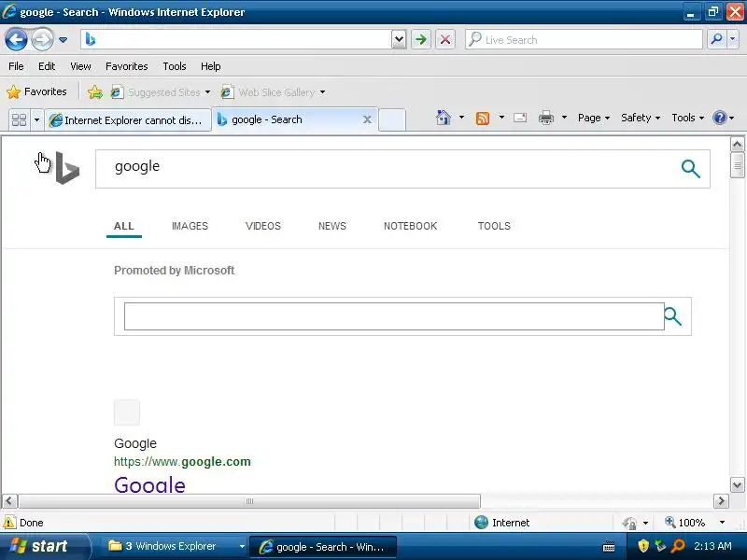Click the promoted empty search field
Image resolution: width=747 pixels, height=560 pixels.
click(x=394, y=316)
